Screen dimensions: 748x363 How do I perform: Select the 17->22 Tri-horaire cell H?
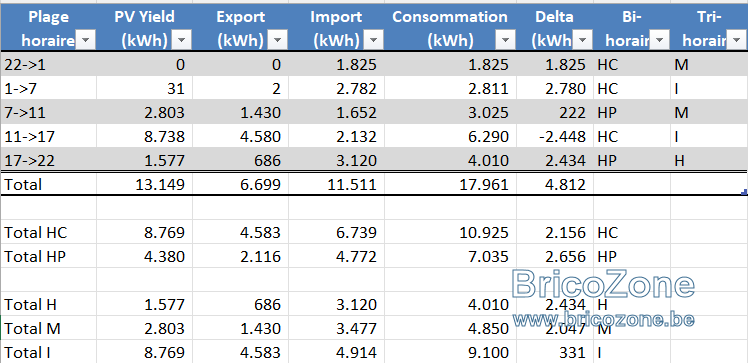tap(709, 160)
